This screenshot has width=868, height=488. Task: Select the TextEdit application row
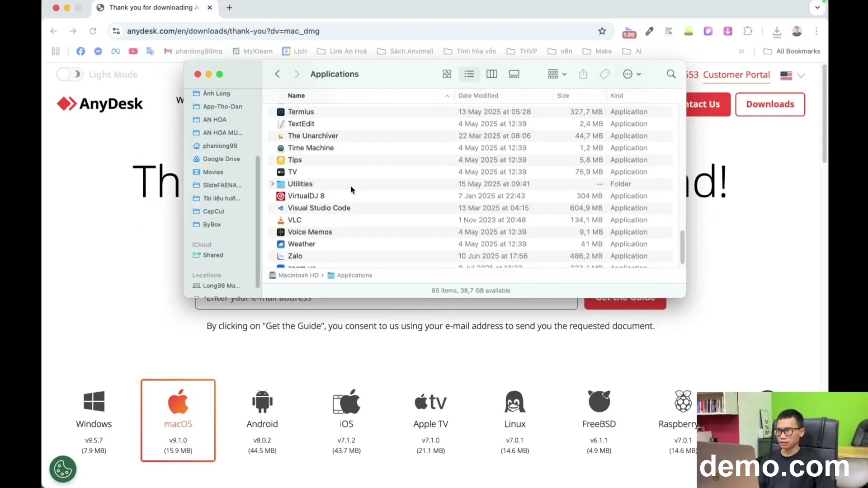[470, 124]
